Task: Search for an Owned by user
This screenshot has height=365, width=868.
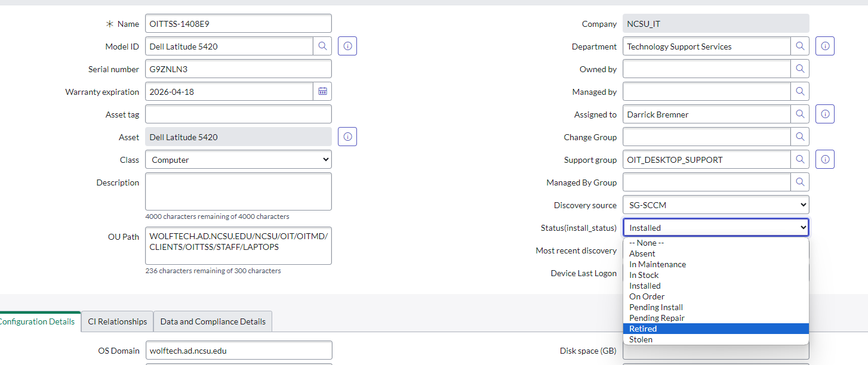Action: (800, 69)
